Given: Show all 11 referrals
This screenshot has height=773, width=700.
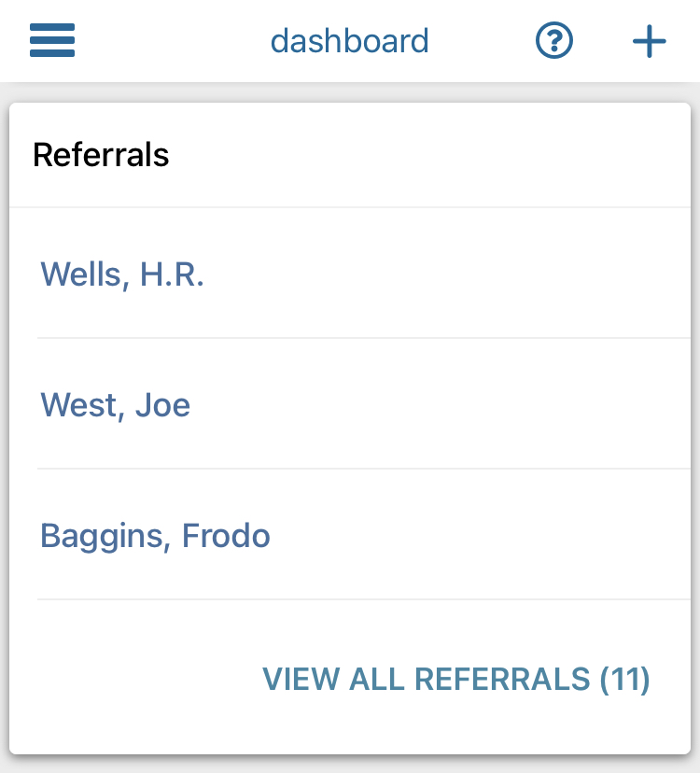Looking at the screenshot, I should click(455, 679).
